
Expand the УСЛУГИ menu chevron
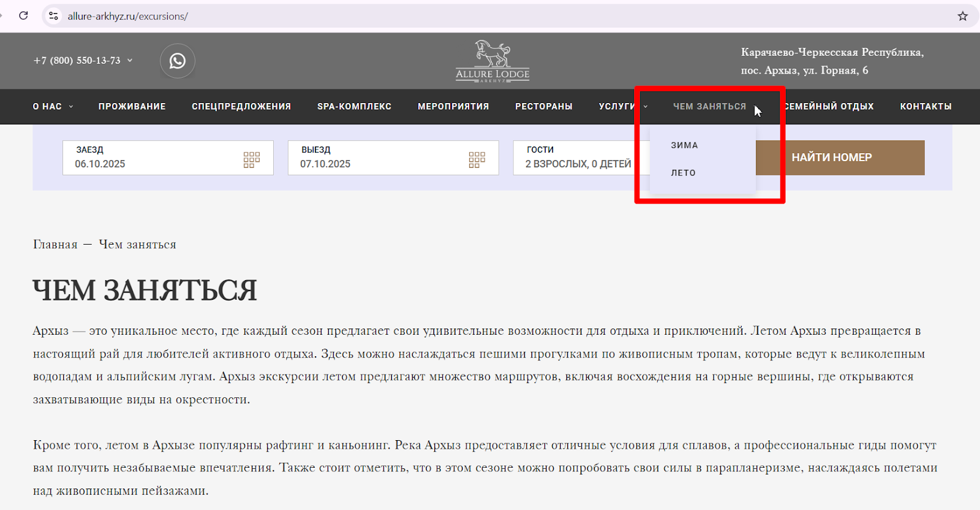click(x=645, y=107)
